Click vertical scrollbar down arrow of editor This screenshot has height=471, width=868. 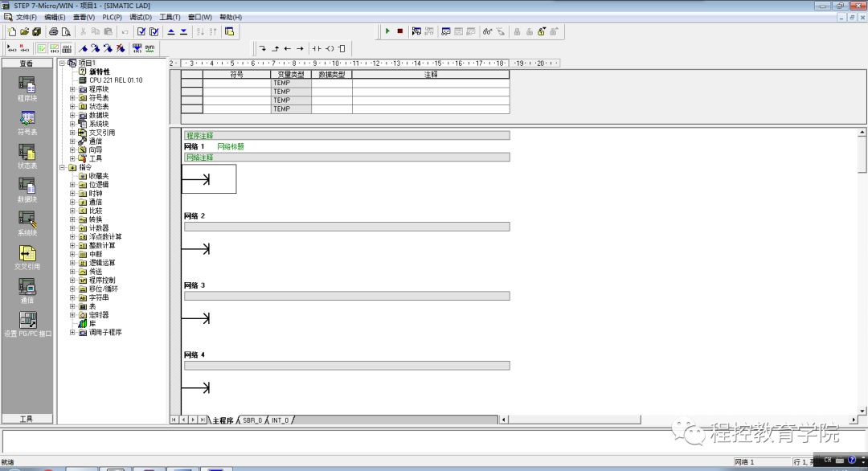tap(862, 411)
